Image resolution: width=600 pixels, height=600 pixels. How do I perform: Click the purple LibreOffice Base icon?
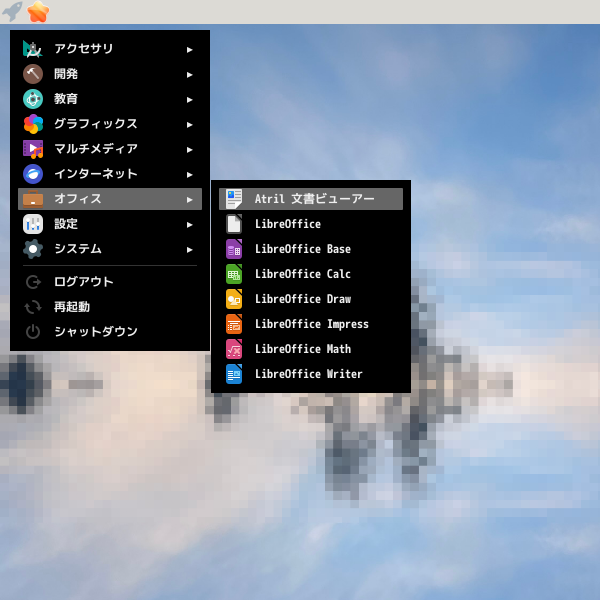pos(234,249)
